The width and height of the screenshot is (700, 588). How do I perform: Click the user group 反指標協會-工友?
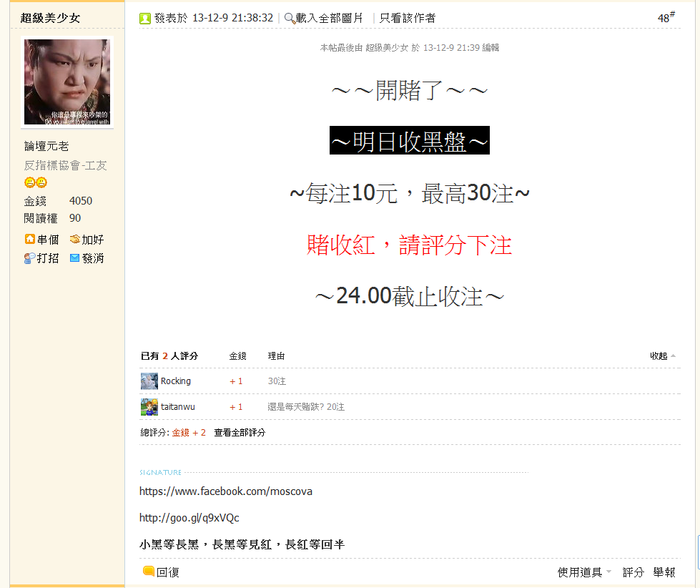66,166
